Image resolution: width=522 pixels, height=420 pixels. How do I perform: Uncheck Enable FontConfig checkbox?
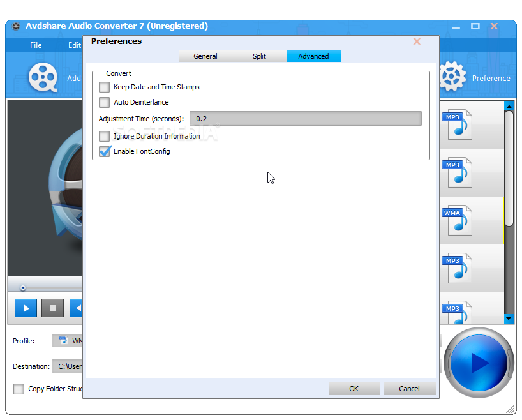[105, 151]
